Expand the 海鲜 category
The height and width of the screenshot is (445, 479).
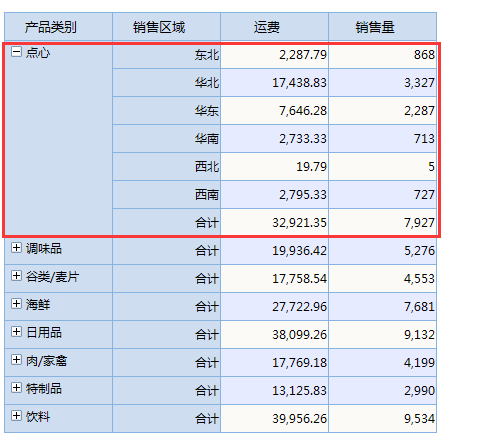pyautogui.click(x=16, y=304)
